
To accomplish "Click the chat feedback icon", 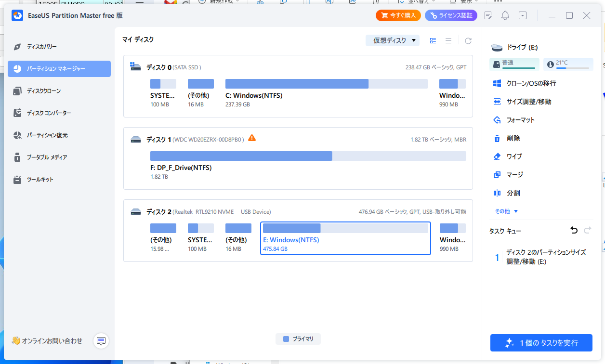I will tap(101, 341).
